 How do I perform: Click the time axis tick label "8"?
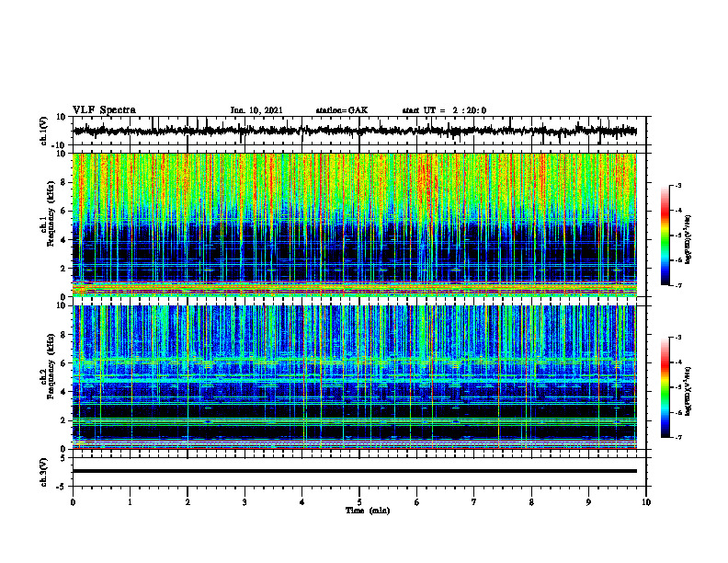tap(531, 502)
